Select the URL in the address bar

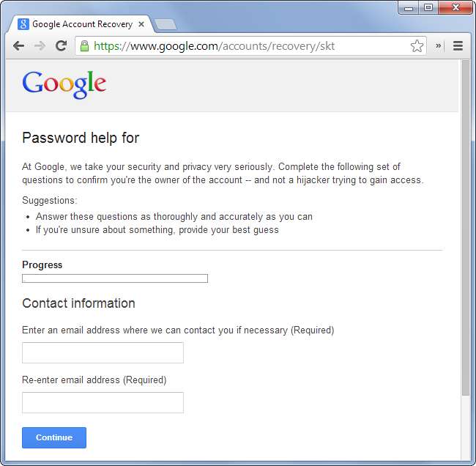249,45
